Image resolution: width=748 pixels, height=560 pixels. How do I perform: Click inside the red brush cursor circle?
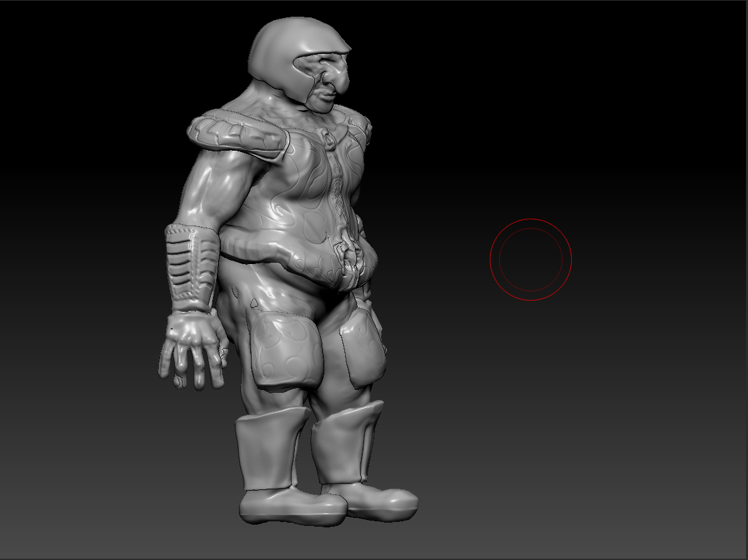(530, 259)
